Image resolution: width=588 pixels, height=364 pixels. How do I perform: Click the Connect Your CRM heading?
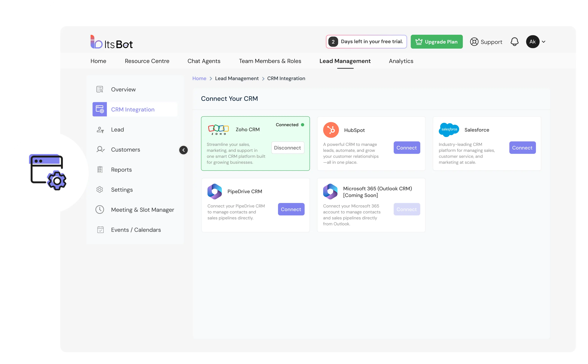pos(229,99)
